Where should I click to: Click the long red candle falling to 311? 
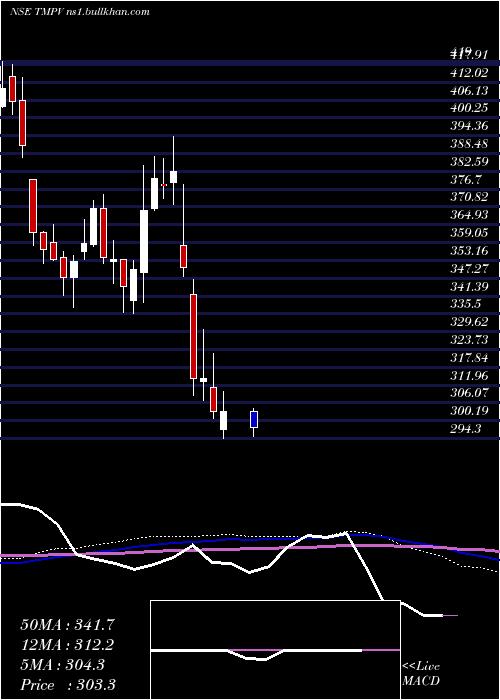coord(193,337)
